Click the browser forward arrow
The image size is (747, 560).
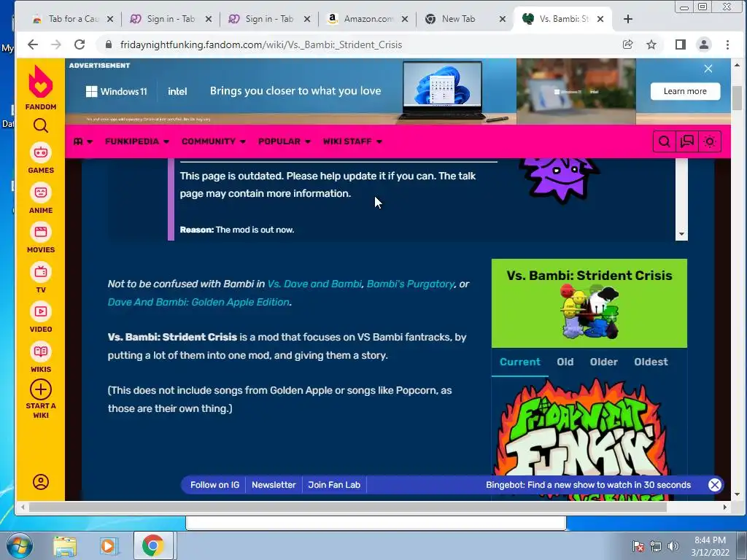pyautogui.click(x=55, y=44)
